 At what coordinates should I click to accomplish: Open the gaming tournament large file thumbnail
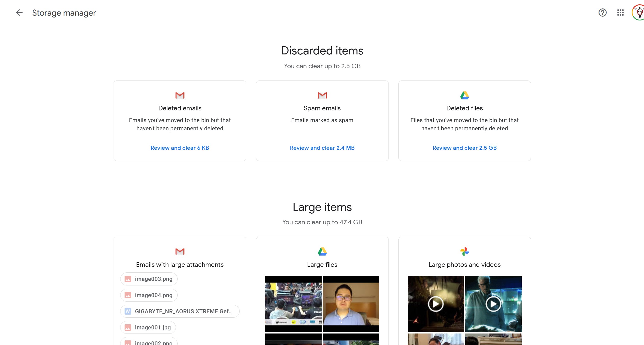point(293,304)
